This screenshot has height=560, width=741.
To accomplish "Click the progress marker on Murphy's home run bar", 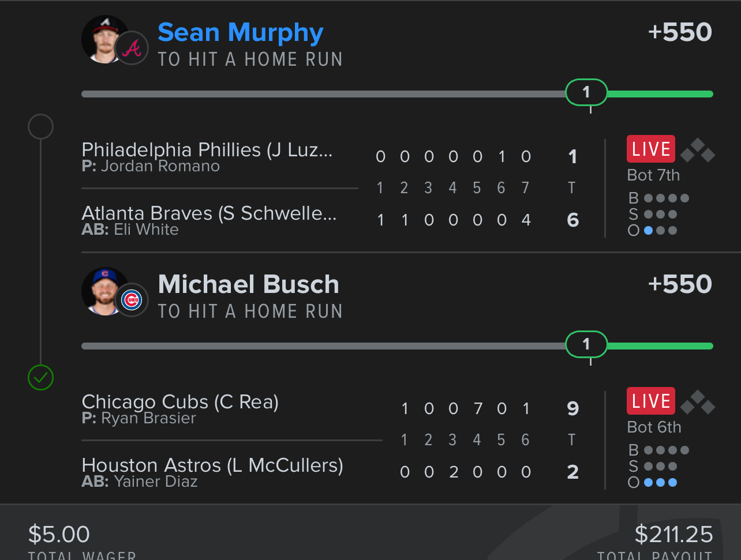I will (586, 92).
